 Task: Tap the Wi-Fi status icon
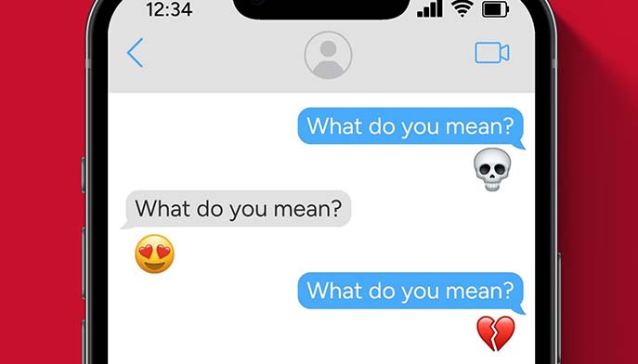462,9
